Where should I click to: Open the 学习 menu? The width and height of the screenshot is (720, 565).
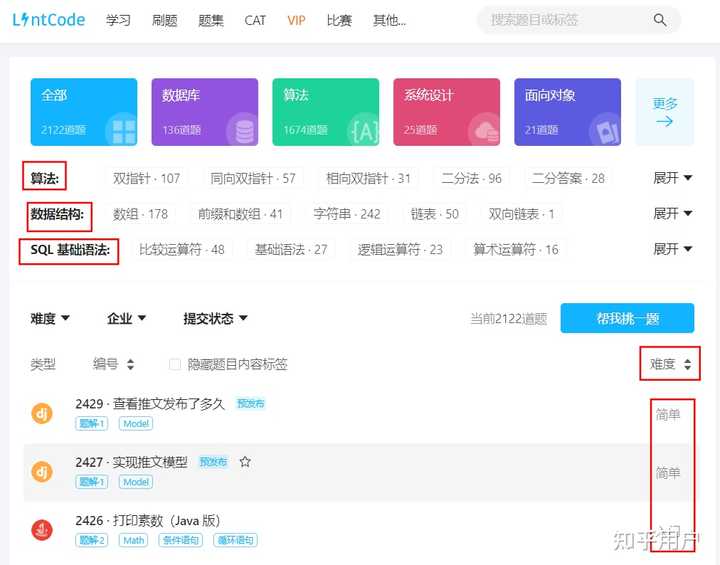118,20
